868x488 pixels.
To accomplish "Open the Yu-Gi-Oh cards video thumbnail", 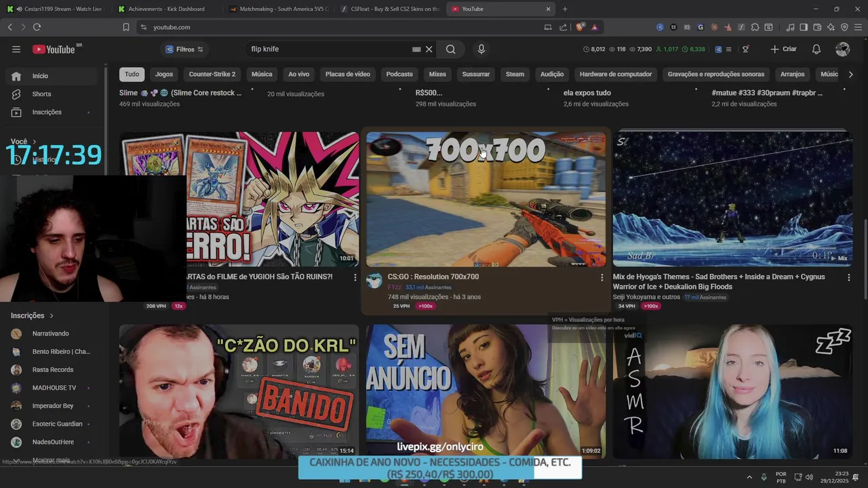I will 273,199.
